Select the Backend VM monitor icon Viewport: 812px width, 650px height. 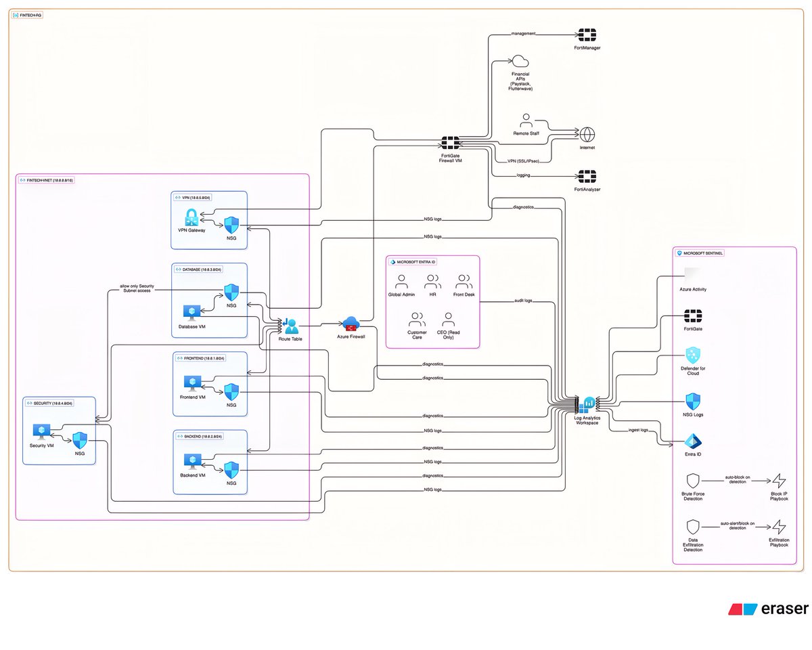coord(192,462)
